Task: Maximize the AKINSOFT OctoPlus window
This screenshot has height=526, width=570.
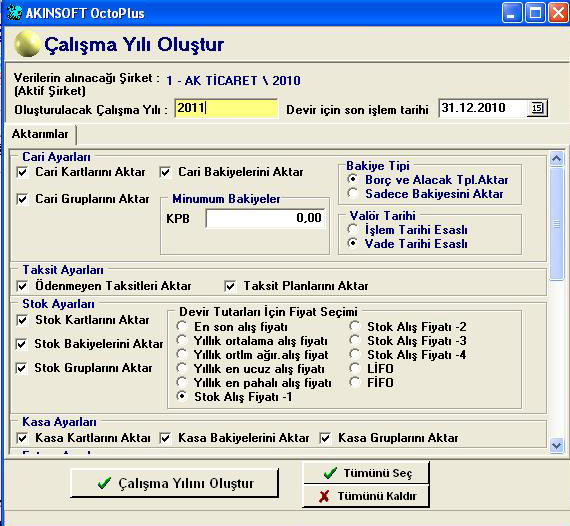Action: [535, 13]
